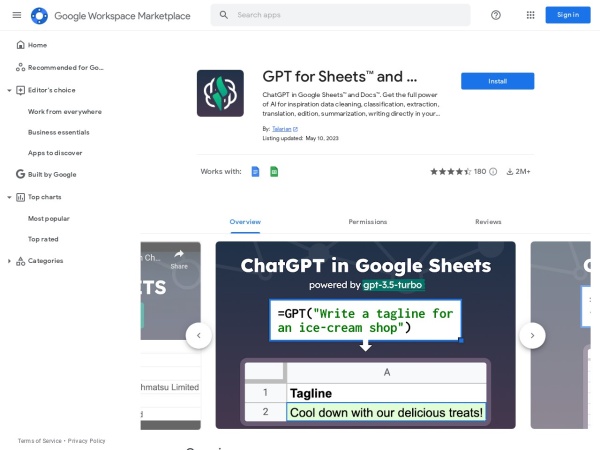The image size is (600, 450).
Task: Click the Share arrow on video
Action: [x=179, y=254]
